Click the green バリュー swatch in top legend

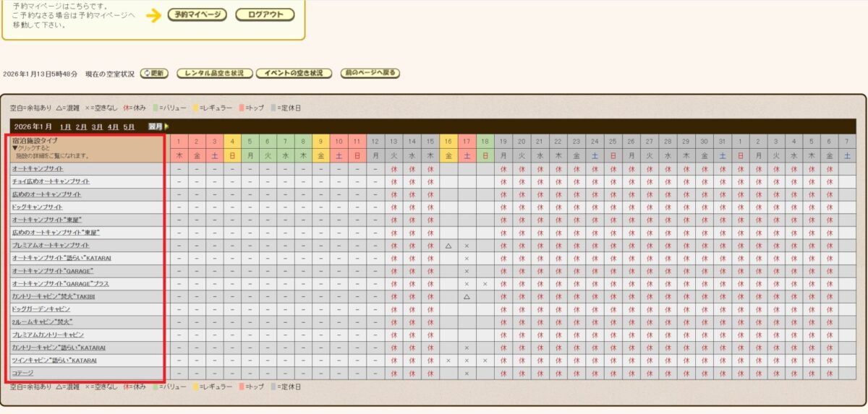(x=155, y=108)
